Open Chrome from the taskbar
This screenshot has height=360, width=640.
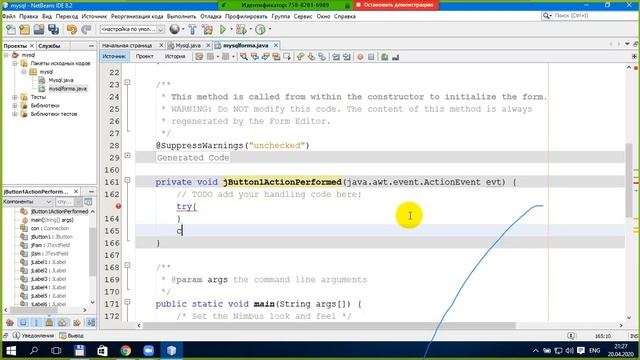click(126, 351)
